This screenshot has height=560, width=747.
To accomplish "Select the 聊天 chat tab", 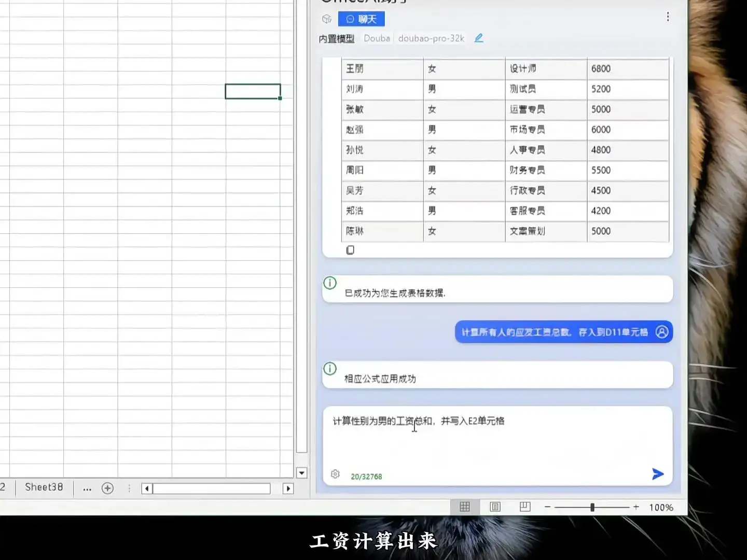I will [362, 19].
